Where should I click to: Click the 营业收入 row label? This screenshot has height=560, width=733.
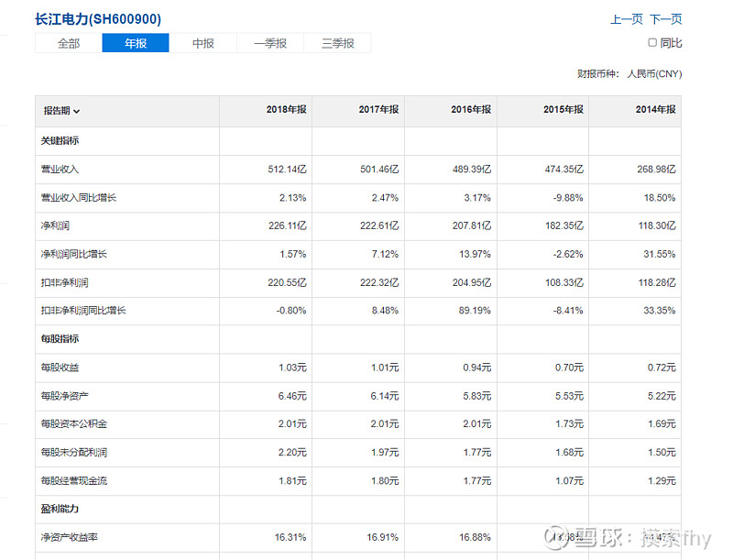(x=60, y=170)
